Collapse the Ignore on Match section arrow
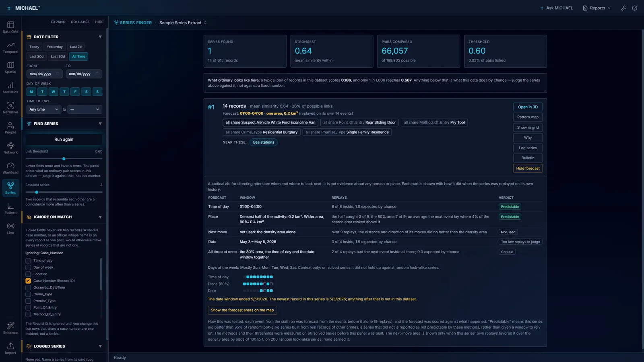Screen dimensions: 644x362 pos(100,217)
